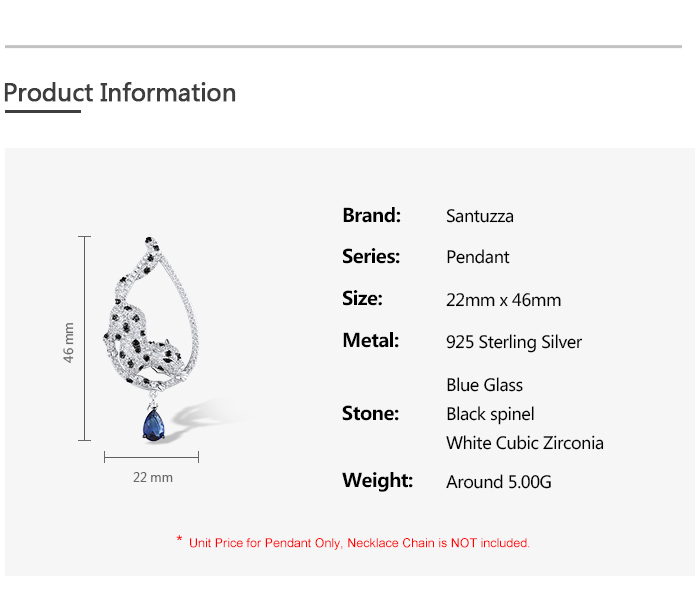Click the Santuzza brand name
The width and height of the screenshot is (700, 615).
(x=480, y=216)
